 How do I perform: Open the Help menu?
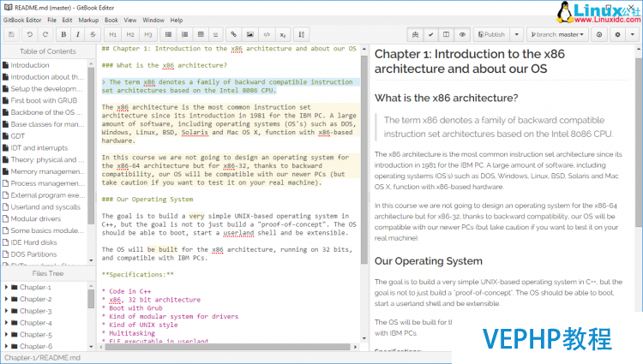point(177,20)
